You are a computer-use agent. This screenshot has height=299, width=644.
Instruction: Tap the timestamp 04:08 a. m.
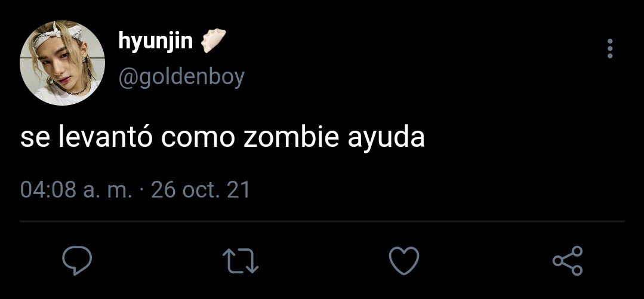76,190
